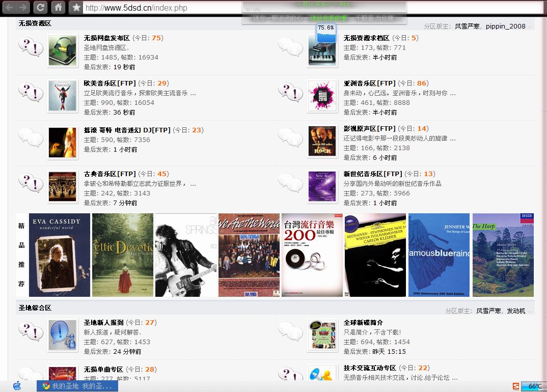
Task: Open We Are The World cover
Action: click(249, 255)
